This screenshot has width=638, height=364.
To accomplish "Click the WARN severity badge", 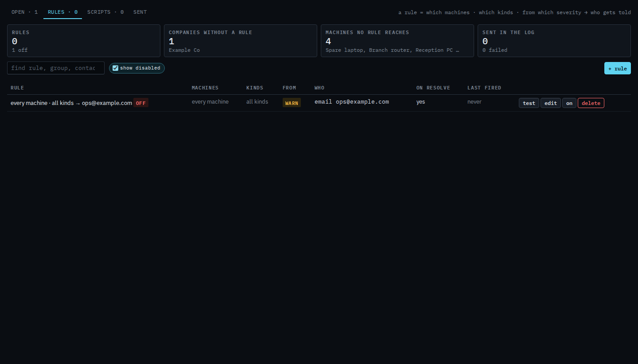I will (x=292, y=103).
